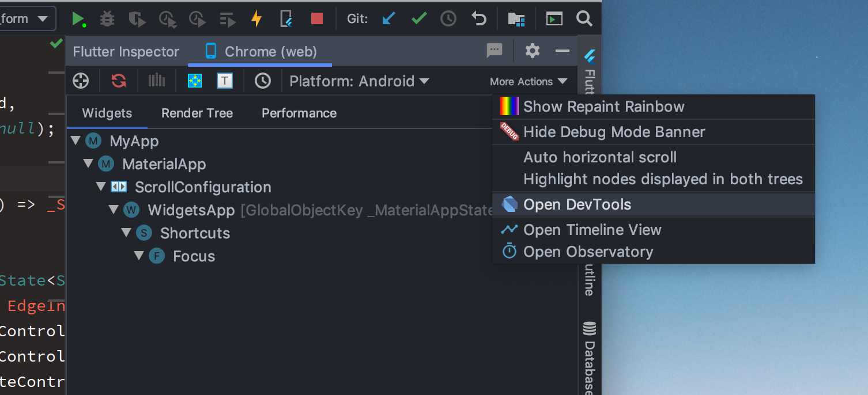868x395 pixels.
Task: Collapse the MyApp tree node
Action: coord(76,140)
